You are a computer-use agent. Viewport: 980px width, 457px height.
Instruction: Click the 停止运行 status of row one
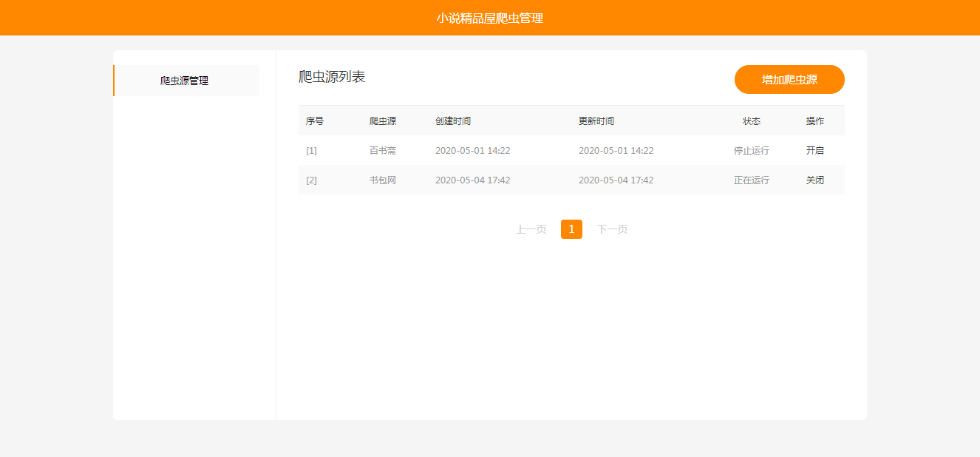752,151
